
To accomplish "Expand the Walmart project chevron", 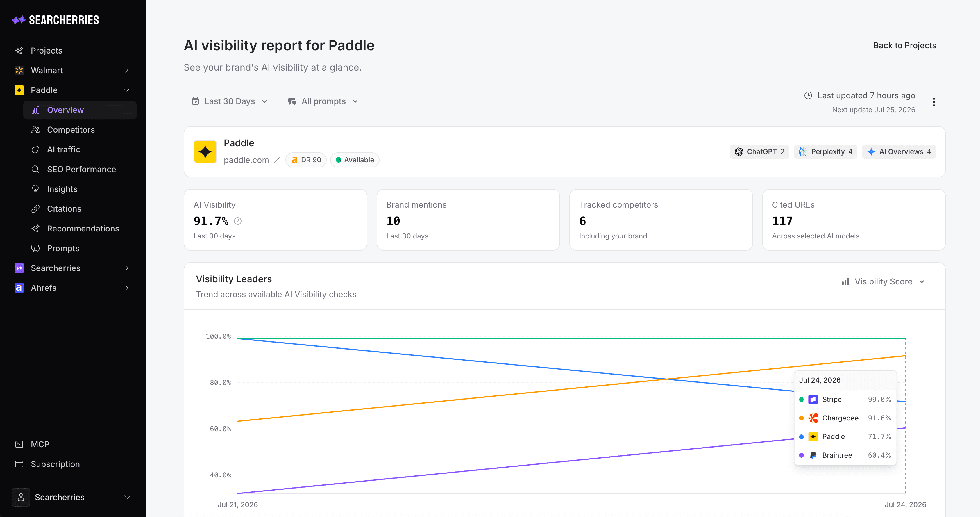I will pos(127,70).
